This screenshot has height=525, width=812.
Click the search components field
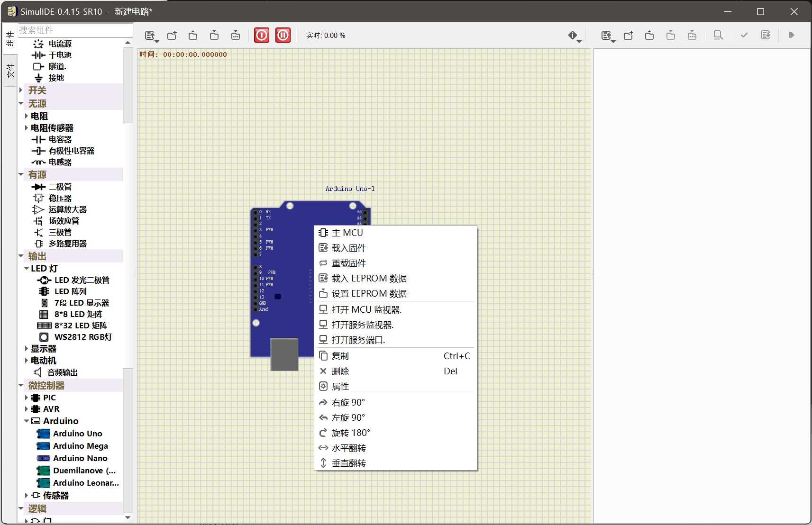click(x=75, y=30)
